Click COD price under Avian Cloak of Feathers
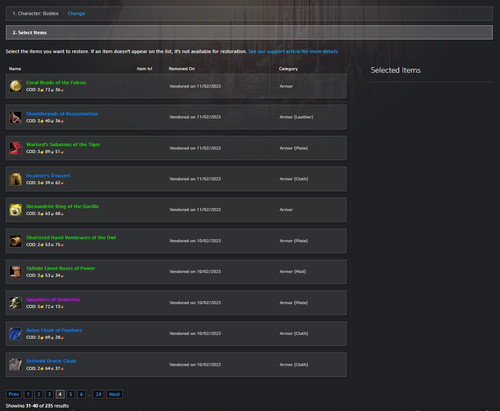This screenshot has height=411, width=500. (45, 337)
